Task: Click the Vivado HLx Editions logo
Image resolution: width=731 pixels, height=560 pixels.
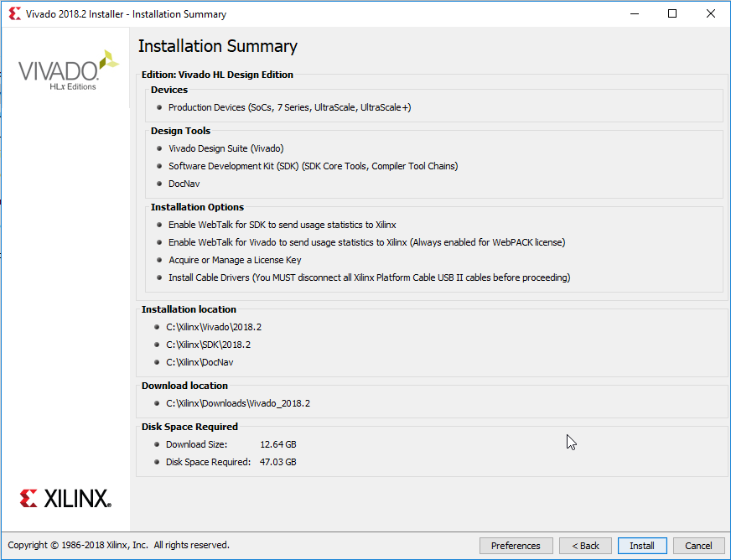Action: (69, 70)
